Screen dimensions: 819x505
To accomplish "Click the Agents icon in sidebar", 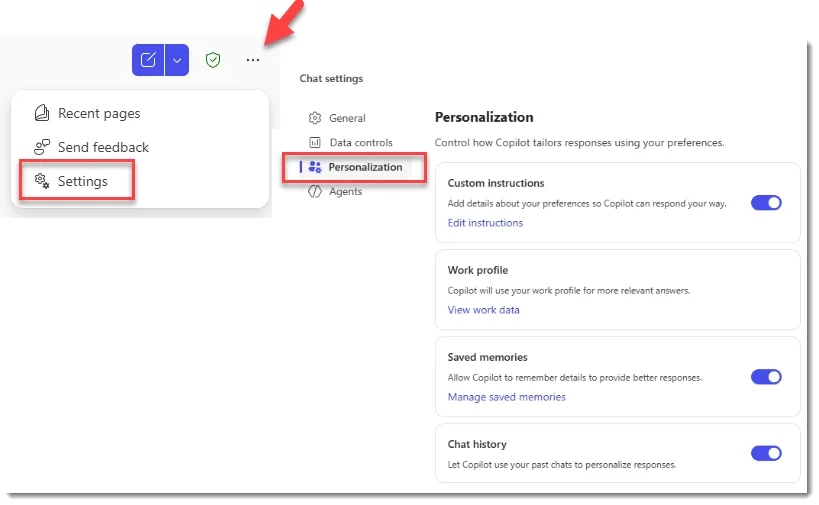I will (x=315, y=191).
